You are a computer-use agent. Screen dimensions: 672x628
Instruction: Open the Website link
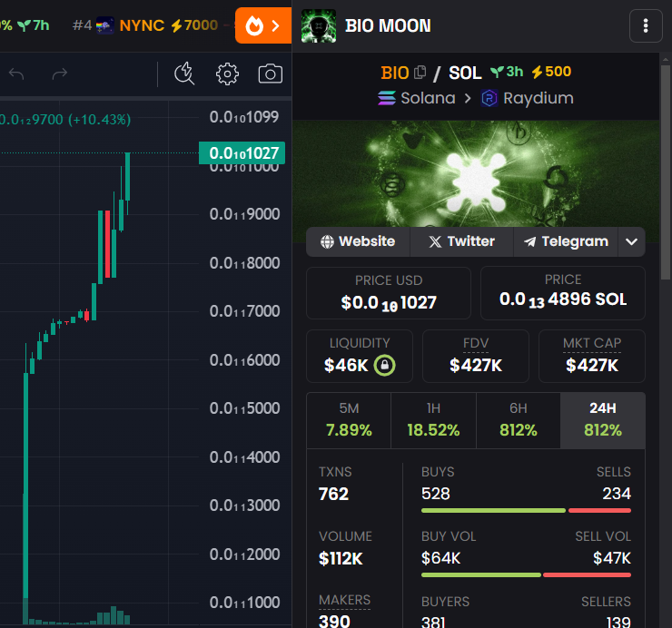coord(358,241)
